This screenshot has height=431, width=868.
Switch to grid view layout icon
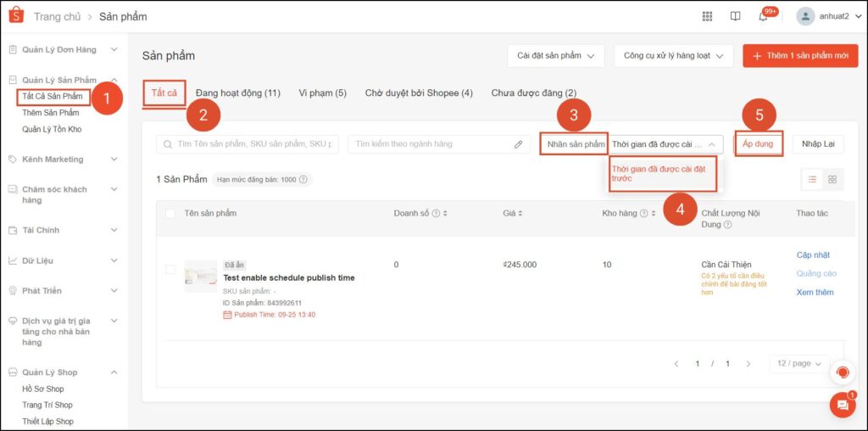point(832,179)
